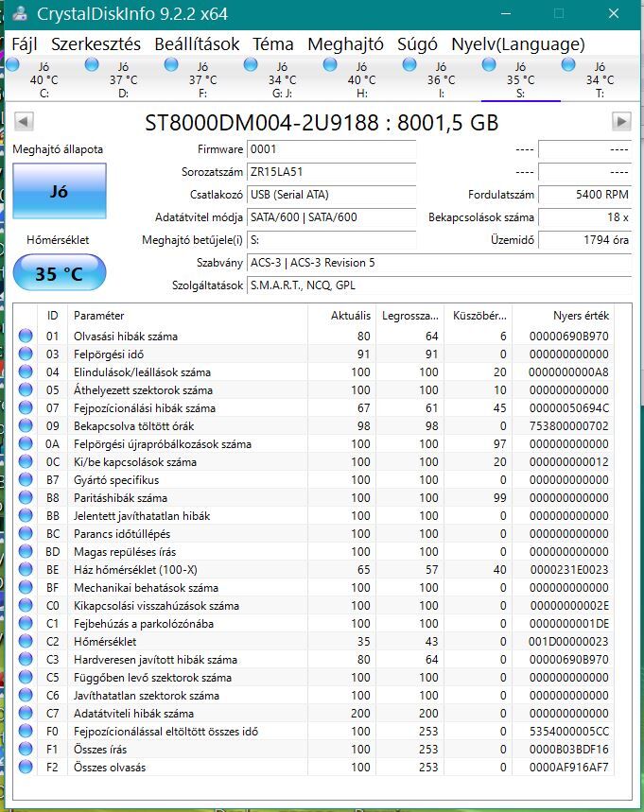Go to next disk with right arrow
This screenshot has width=644, height=812.
[621, 122]
